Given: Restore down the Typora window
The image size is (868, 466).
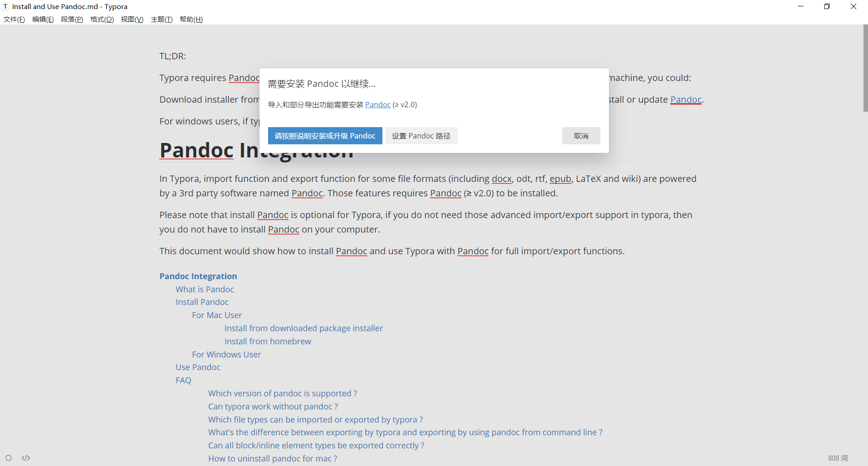Looking at the screenshot, I should click(827, 6).
